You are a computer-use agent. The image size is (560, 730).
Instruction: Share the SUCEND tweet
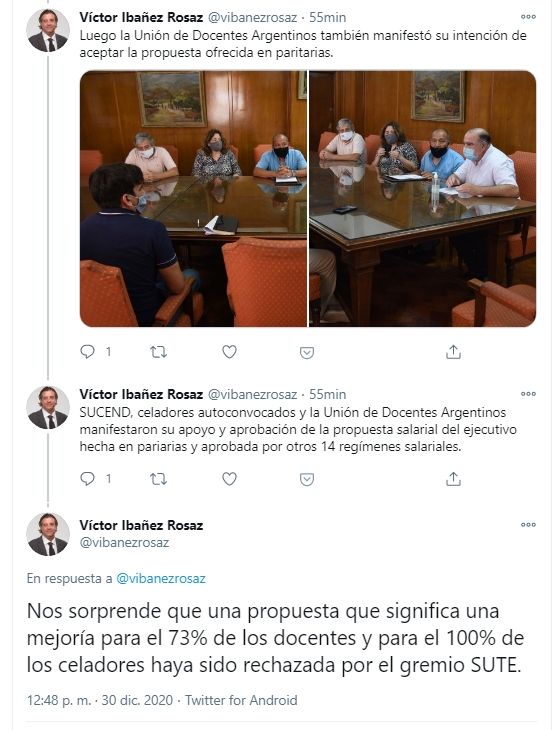pyautogui.click(x=453, y=479)
